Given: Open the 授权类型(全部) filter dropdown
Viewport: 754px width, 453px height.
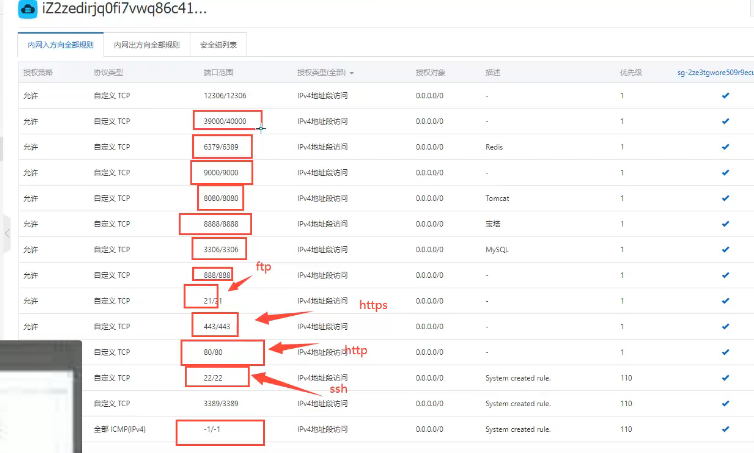Looking at the screenshot, I should (x=326, y=73).
